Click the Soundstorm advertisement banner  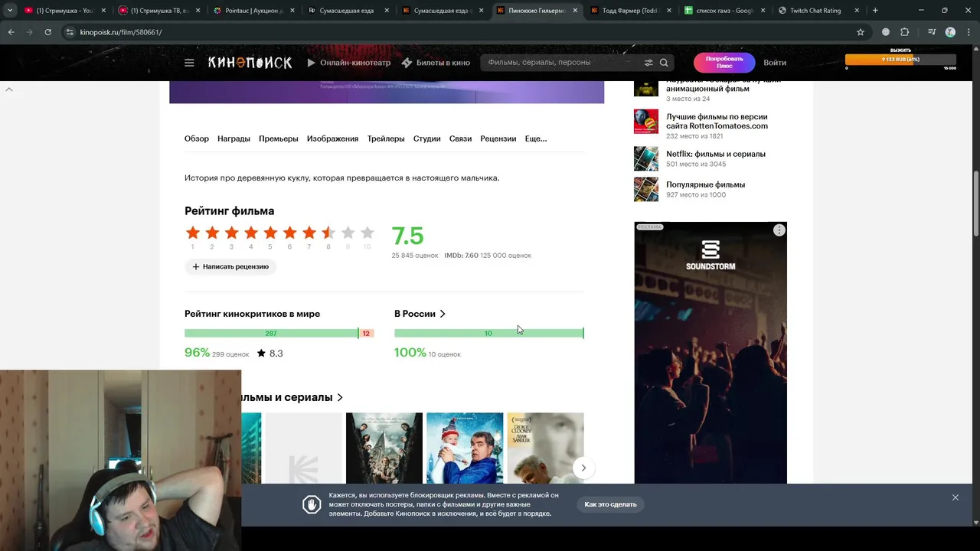(x=710, y=353)
